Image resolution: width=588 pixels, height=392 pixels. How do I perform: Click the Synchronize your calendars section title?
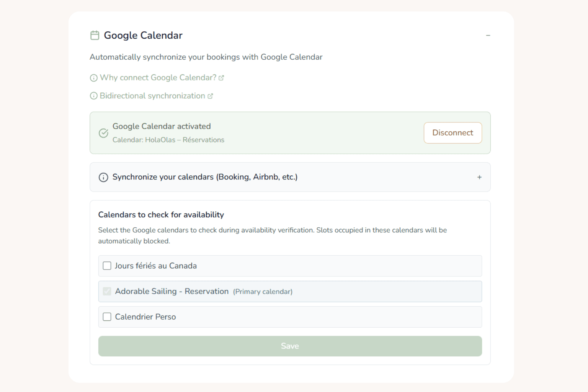coord(205,177)
